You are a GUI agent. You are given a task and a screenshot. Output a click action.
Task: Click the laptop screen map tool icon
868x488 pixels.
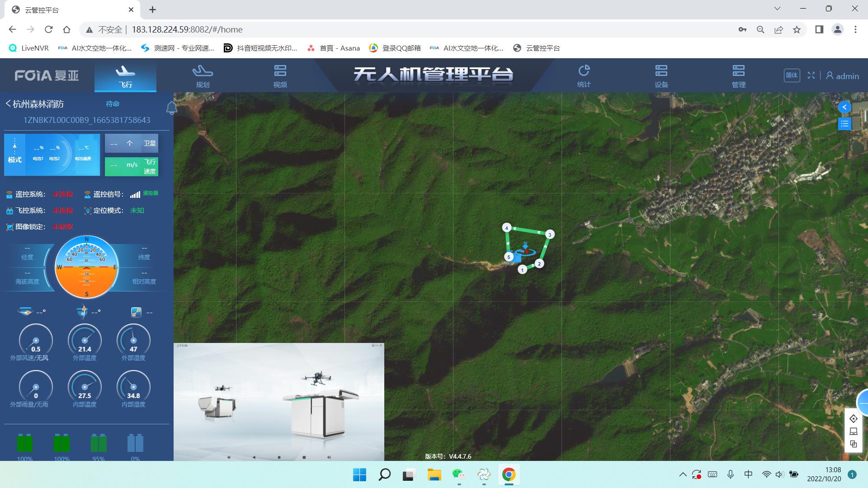point(853,432)
